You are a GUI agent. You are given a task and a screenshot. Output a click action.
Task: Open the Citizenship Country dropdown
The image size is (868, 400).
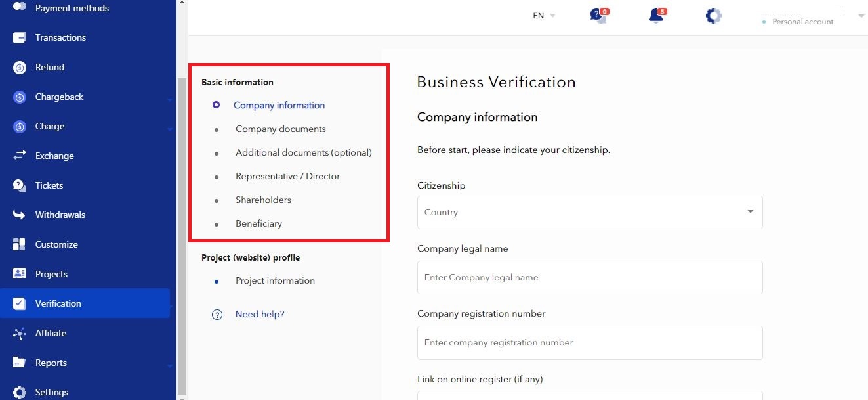589,212
